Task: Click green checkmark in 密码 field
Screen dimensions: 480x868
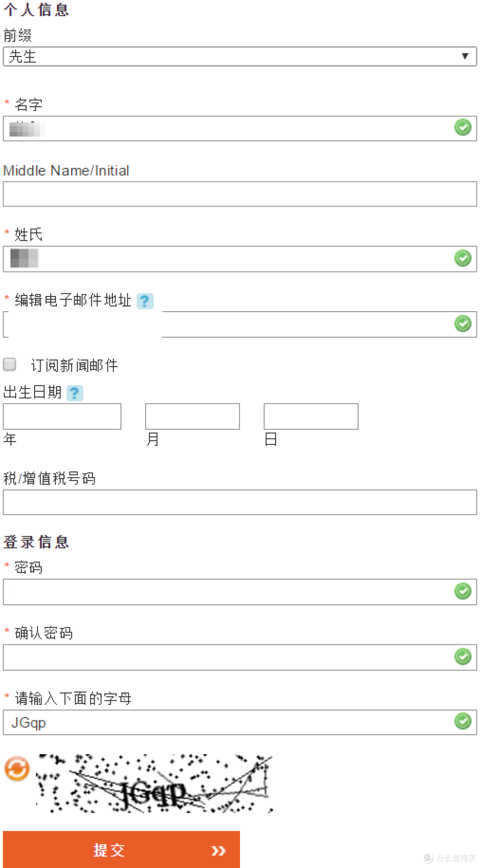Action: [463, 591]
